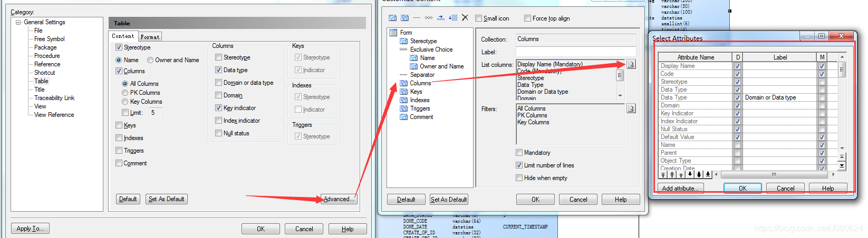
Task: Select 'PK Columns' in Filters list
Action: click(x=532, y=115)
